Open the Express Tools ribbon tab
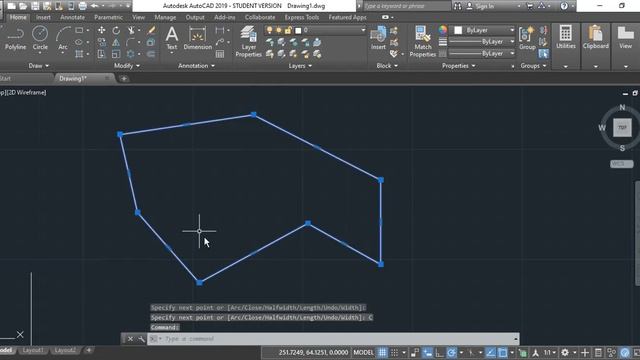The image size is (640, 360). click(x=302, y=18)
